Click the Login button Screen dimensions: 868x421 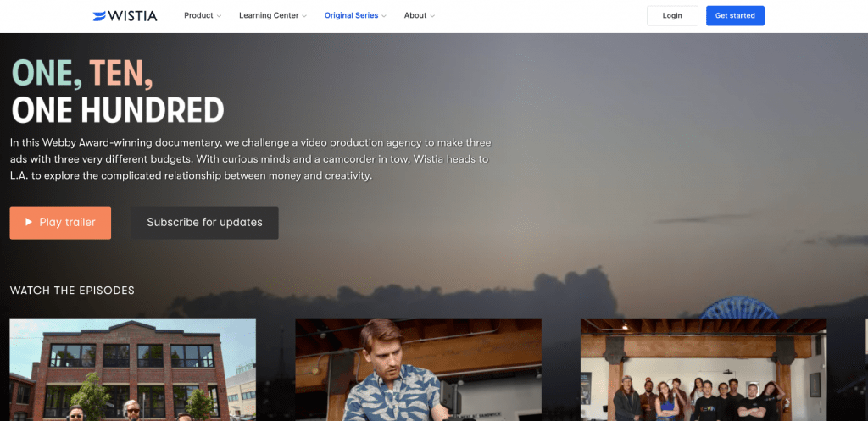coord(672,15)
